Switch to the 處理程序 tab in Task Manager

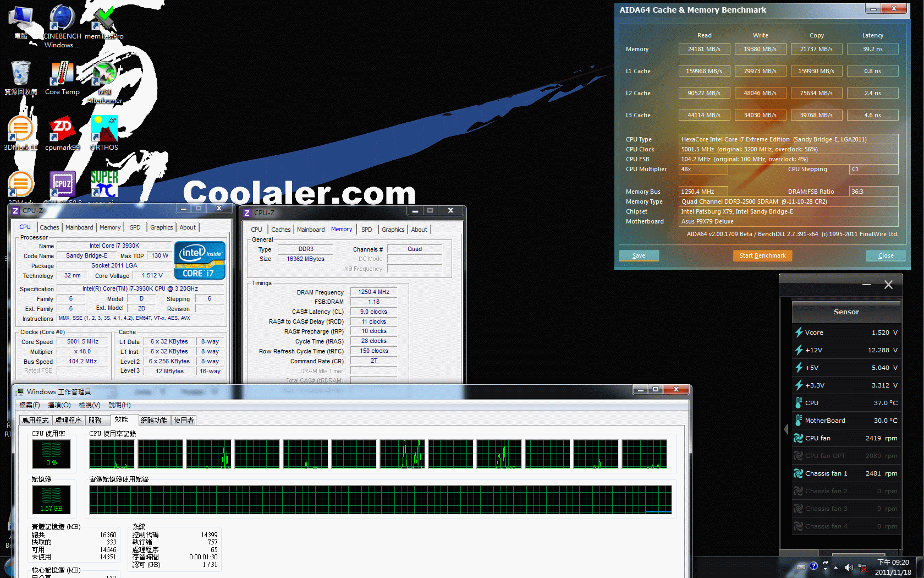(69, 420)
